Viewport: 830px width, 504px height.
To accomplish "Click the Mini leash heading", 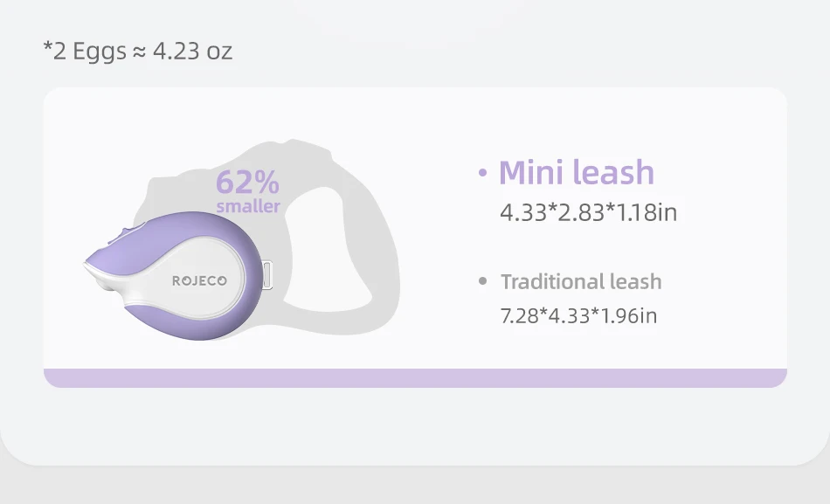I will click(577, 172).
